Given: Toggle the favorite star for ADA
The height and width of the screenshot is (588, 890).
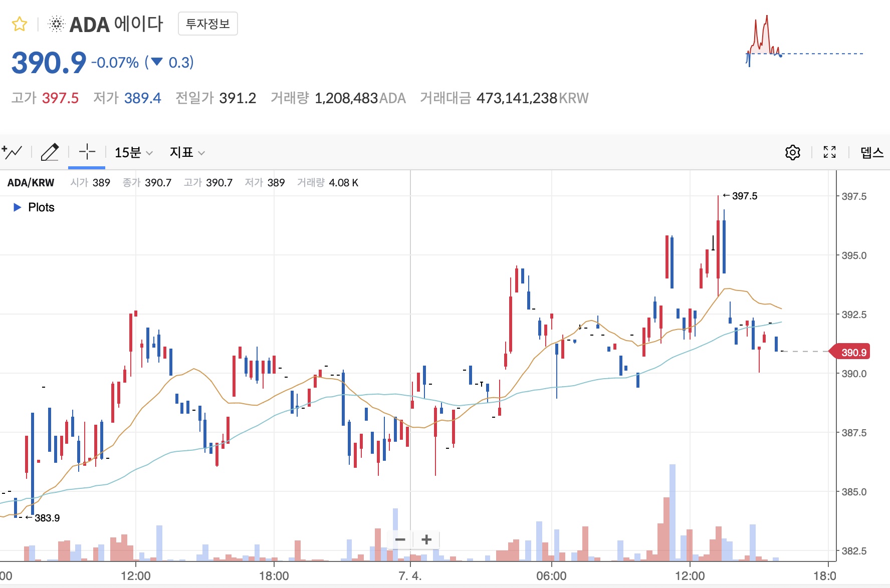Looking at the screenshot, I should tap(19, 23).
